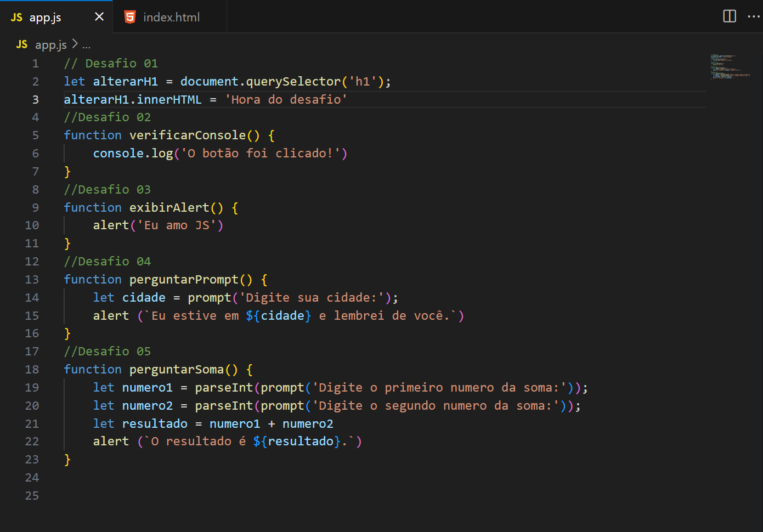The width and height of the screenshot is (763, 532).
Task: Click 'numero1' declaration on line 19
Action: point(147,388)
